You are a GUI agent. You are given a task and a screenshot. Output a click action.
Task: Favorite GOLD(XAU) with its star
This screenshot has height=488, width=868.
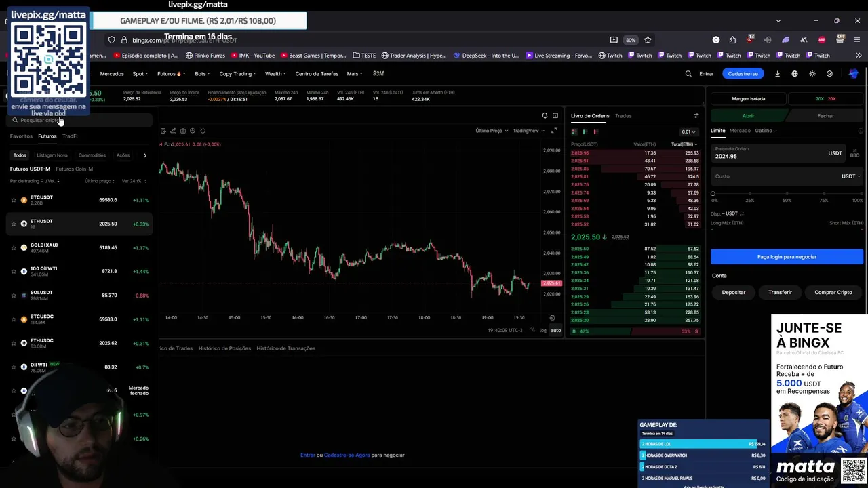click(14, 248)
